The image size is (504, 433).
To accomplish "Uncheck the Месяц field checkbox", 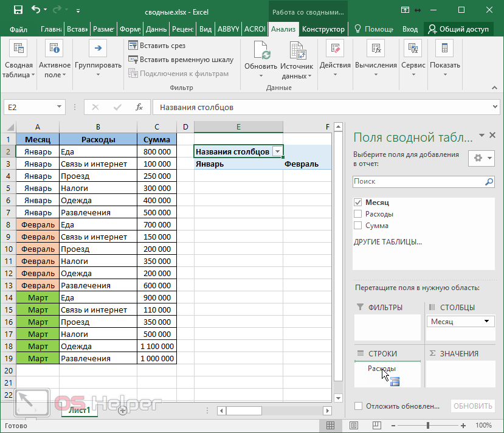I will [357, 203].
